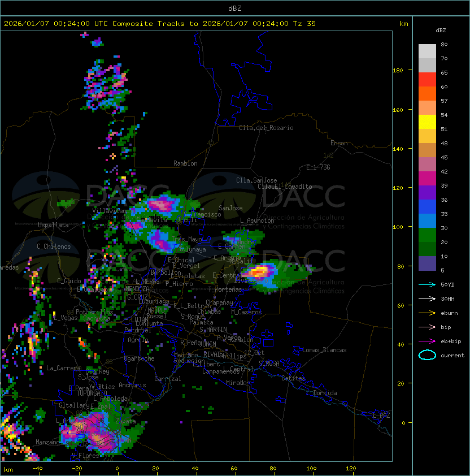This screenshot has height=476, width=470.
Task: Click the 'S_MARTIN' map label
Action: [213, 330]
